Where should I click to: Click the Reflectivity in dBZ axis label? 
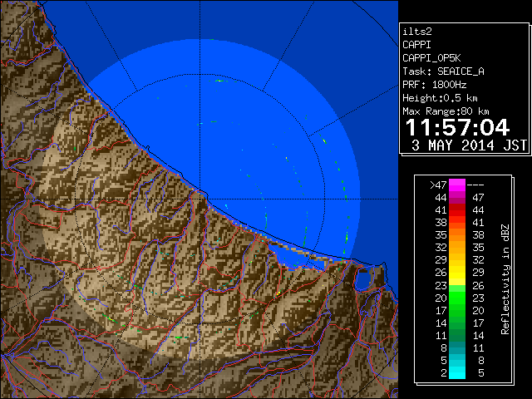point(505,279)
